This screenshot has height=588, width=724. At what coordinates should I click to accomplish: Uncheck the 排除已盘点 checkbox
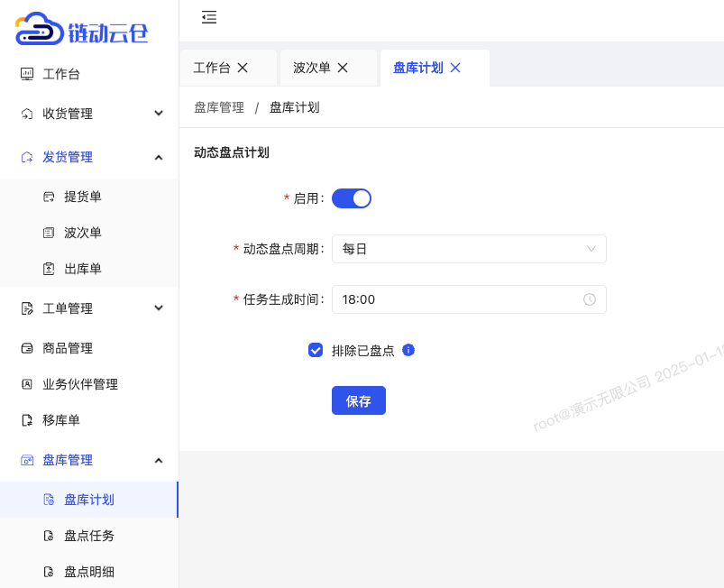point(316,350)
